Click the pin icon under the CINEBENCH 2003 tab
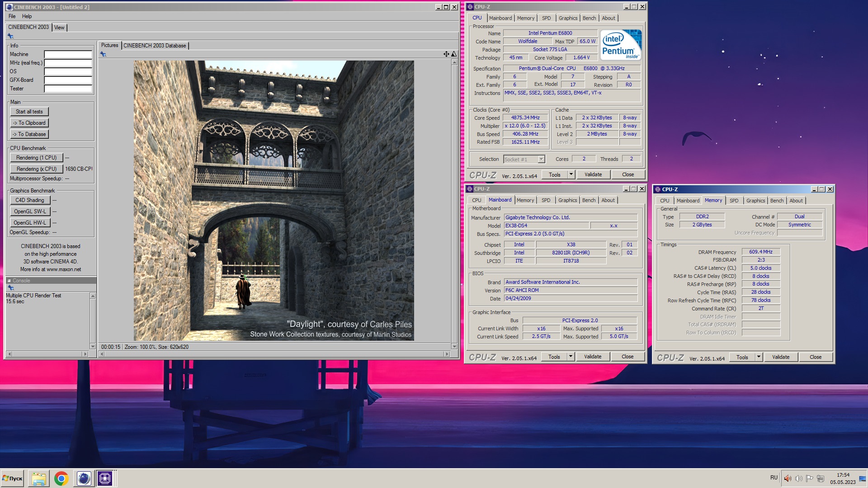 pos(10,36)
